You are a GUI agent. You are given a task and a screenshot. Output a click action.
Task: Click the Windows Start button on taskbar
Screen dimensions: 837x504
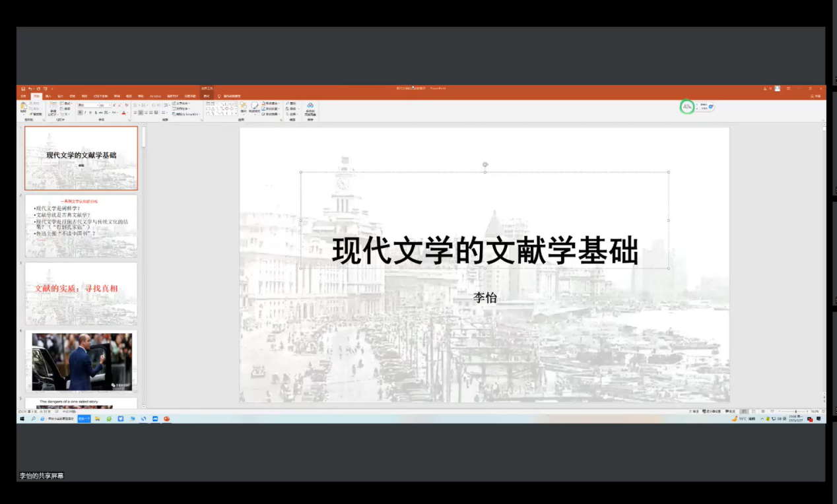pyautogui.click(x=22, y=419)
